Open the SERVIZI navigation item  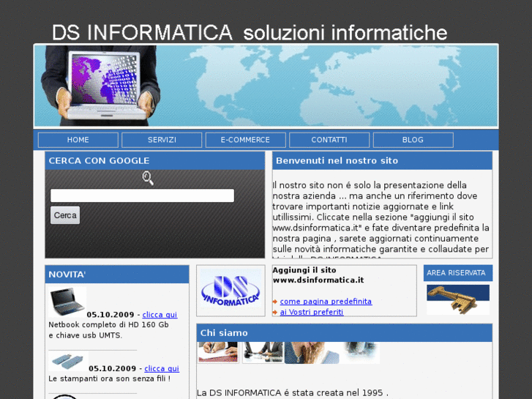pyautogui.click(x=162, y=140)
